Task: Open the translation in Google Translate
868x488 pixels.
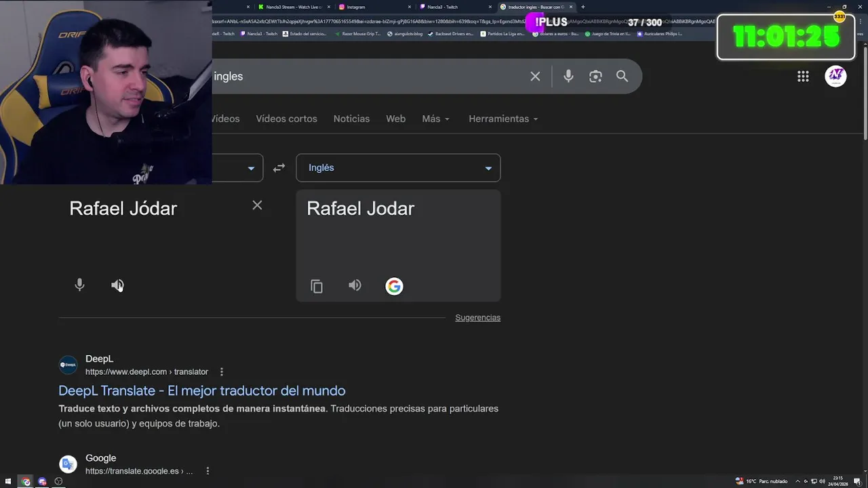Action: (394, 286)
